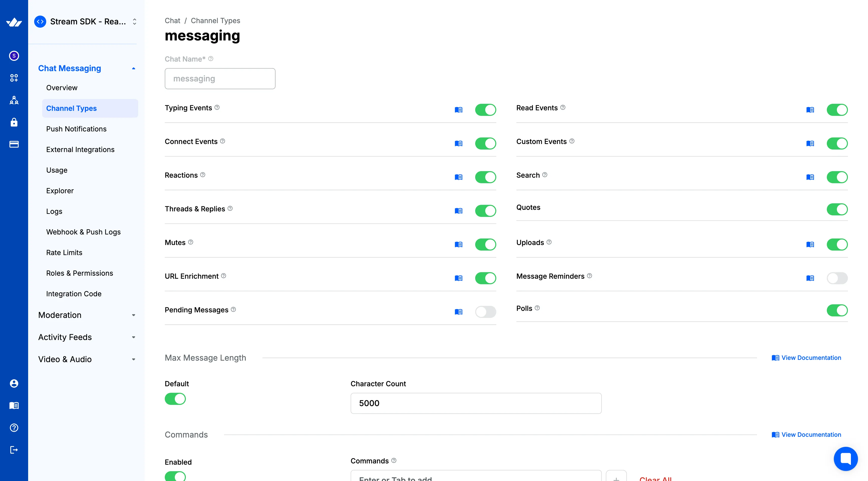Open the Webhook & Push Logs page

[x=83, y=231]
